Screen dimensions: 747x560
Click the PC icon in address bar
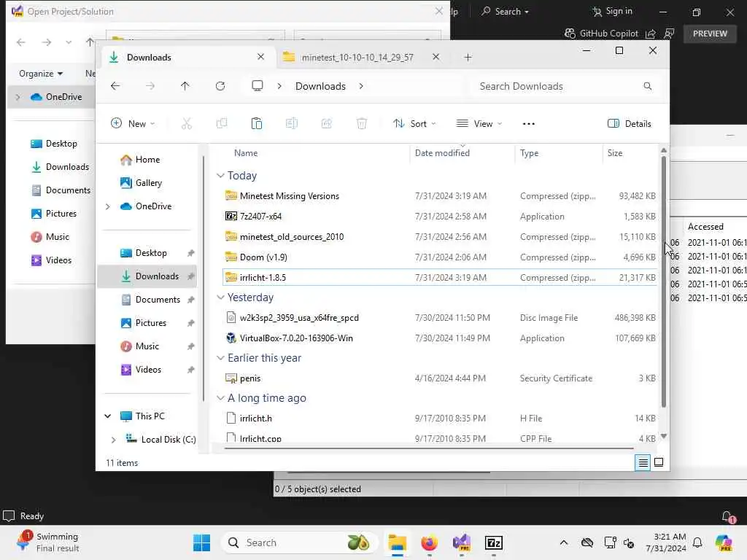[x=258, y=86]
